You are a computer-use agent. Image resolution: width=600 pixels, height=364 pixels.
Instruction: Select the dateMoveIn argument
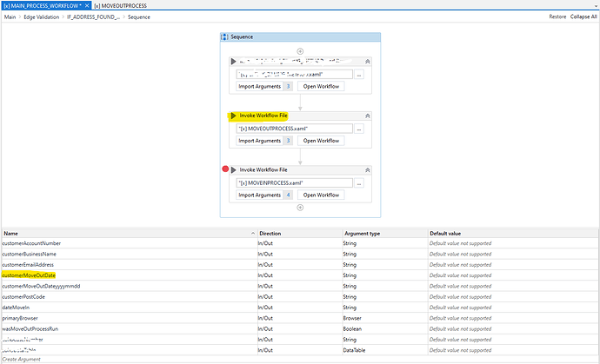coord(16,308)
